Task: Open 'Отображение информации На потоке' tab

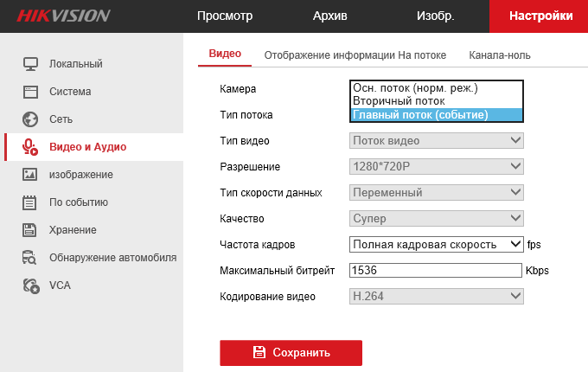Action: (355, 55)
